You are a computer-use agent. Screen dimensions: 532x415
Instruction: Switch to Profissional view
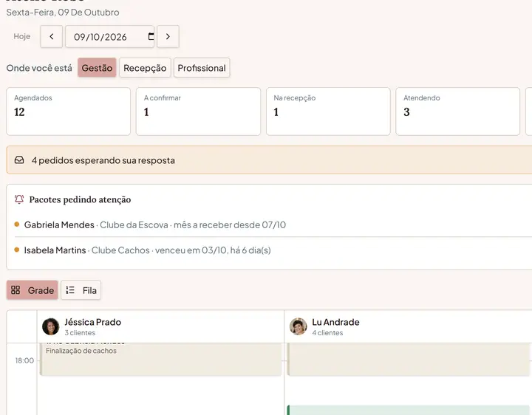(202, 68)
